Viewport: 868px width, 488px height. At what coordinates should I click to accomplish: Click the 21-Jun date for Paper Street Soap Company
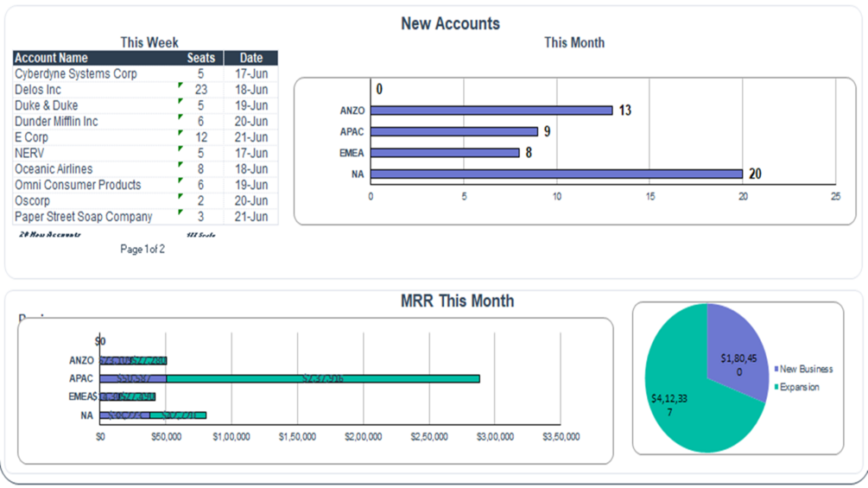coord(251,216)
